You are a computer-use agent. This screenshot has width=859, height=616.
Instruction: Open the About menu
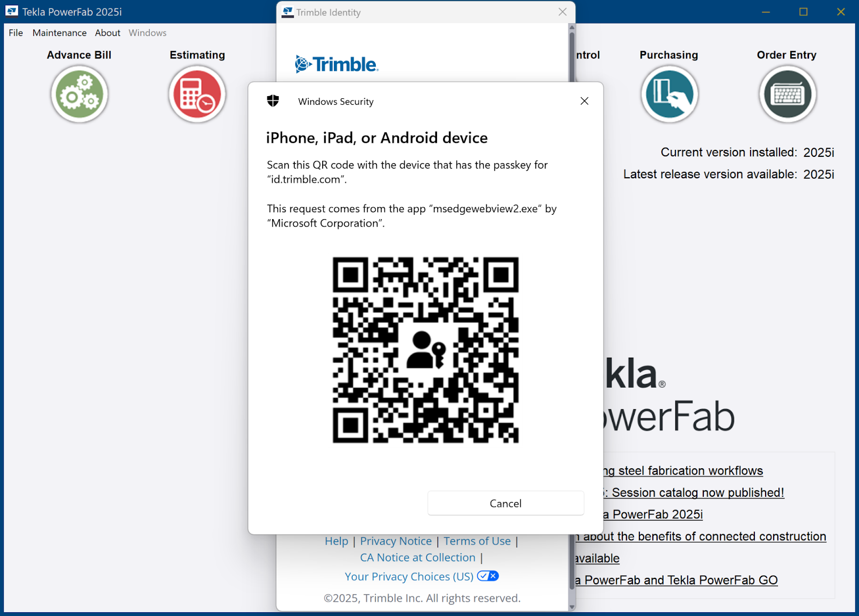[107, 33]
